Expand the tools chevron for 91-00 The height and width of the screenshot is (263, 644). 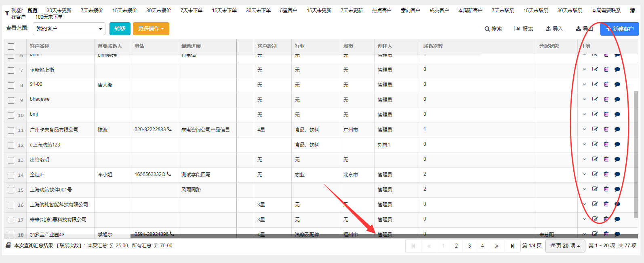(584, 85)
